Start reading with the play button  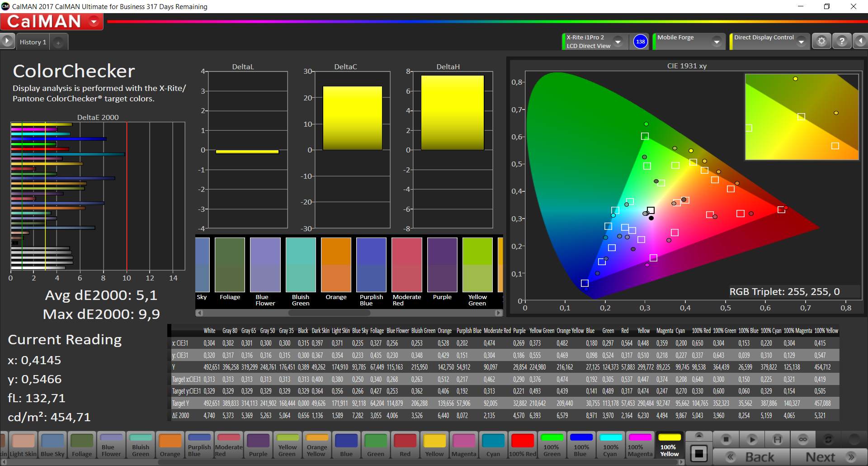pos(752,439)
